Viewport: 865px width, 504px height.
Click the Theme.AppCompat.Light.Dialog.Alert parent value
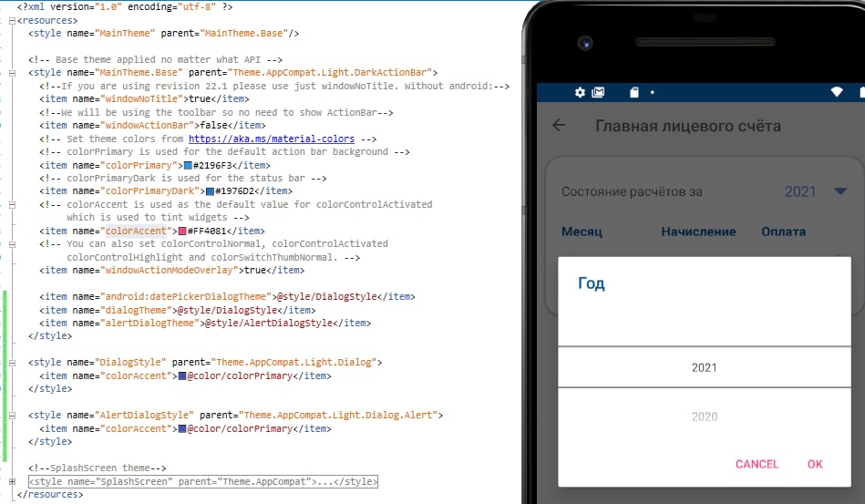(x=338, y=416)
